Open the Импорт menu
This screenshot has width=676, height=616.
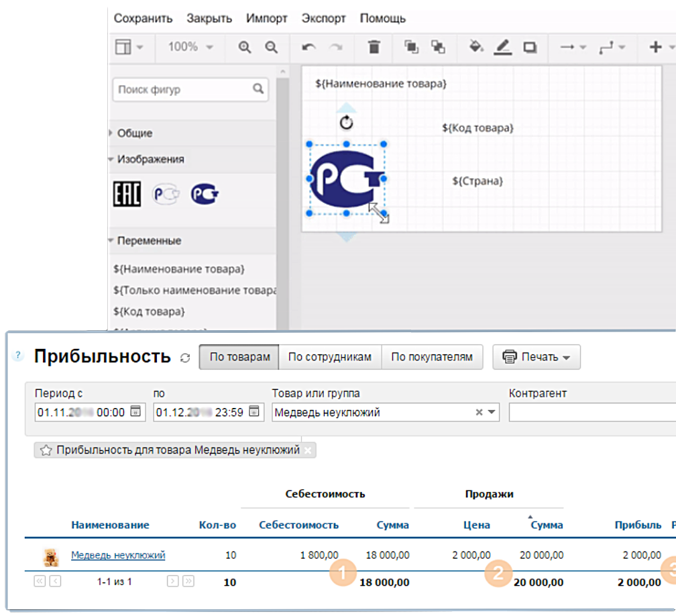pyautogui.click(x=266, y=18)
